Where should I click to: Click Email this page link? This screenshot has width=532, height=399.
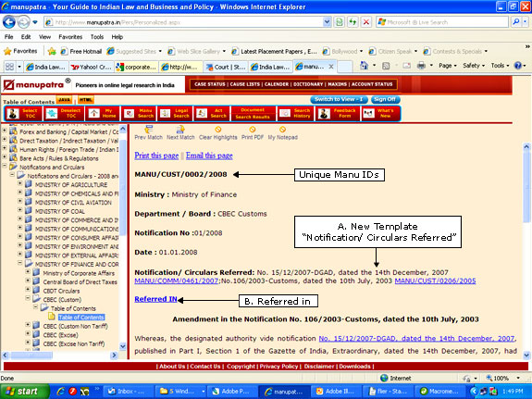(209, 156)
